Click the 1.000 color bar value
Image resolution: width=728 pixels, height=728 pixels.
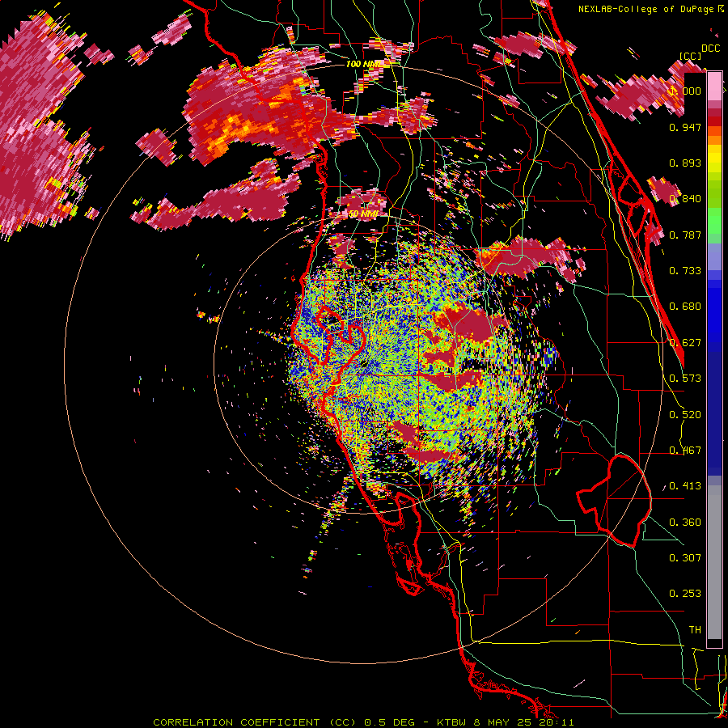click(685, 91)
